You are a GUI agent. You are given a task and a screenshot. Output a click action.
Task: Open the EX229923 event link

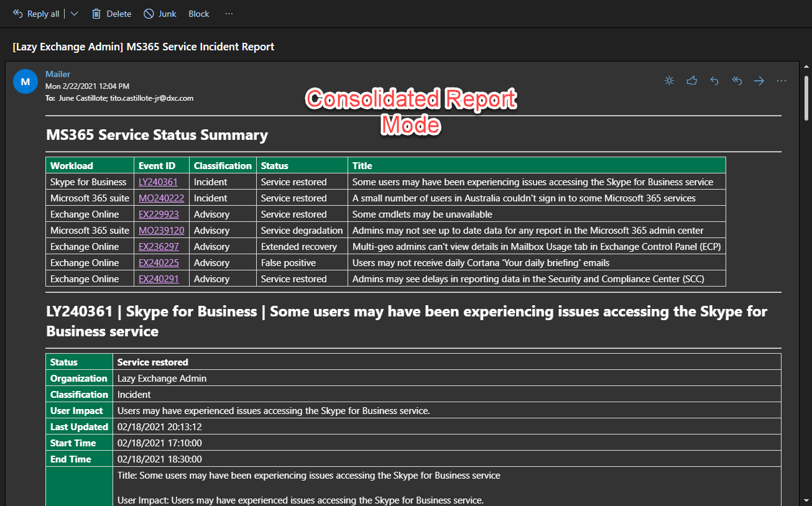coord(159,214)
